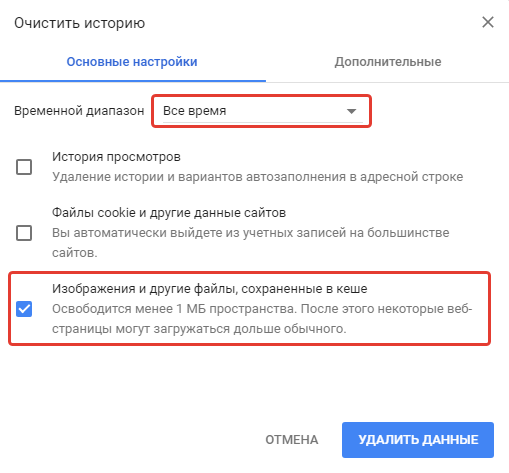Enable the История просмотров checkbox
The height and width of the screenshot is (473, 509).
pyautogui.click(x=24, y=167)
